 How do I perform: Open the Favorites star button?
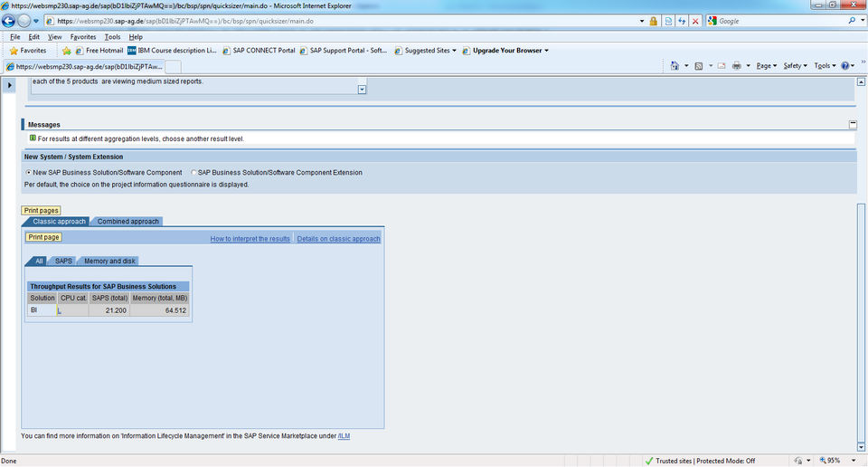click(28, 51)
